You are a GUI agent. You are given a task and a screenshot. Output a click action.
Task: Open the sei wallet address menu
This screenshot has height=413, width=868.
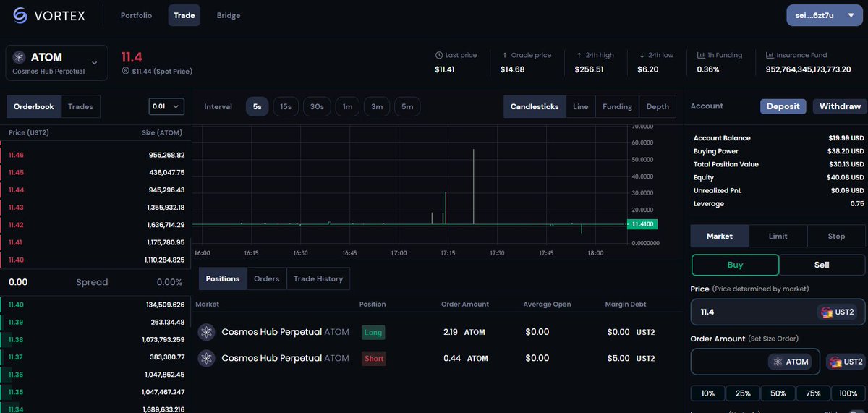[x=824, y=15]
